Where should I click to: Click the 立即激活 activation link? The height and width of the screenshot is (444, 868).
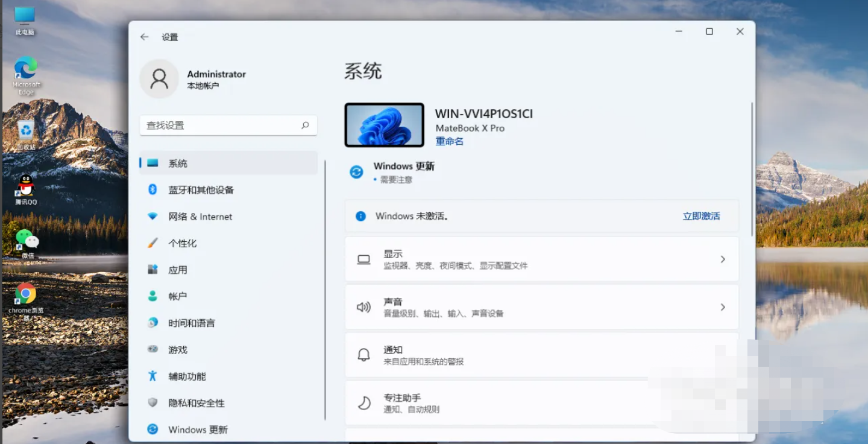click(x=701, y=216)
